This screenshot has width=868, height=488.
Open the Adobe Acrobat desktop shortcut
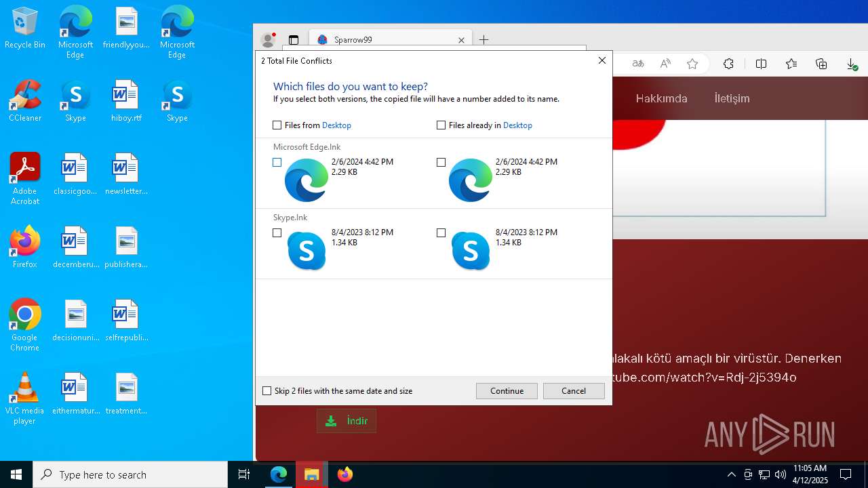coord(25,180)
